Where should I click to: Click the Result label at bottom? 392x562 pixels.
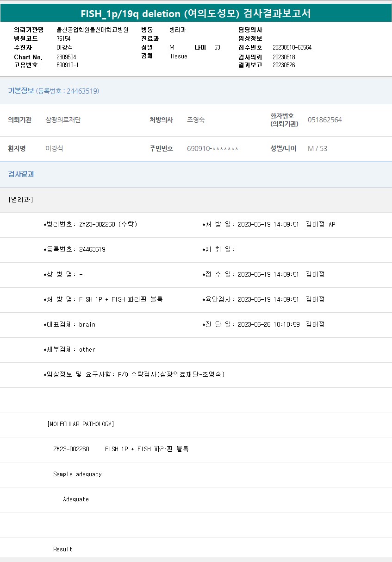point(62,549)
